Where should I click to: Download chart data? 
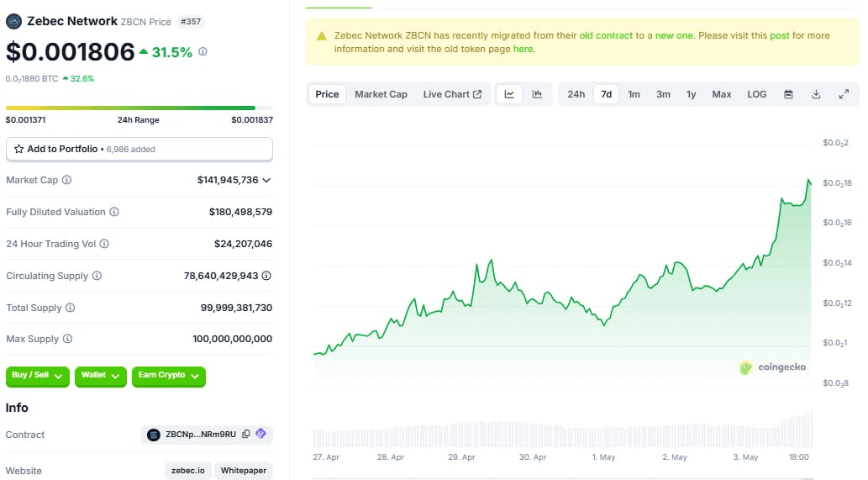(x=816, y=94)
